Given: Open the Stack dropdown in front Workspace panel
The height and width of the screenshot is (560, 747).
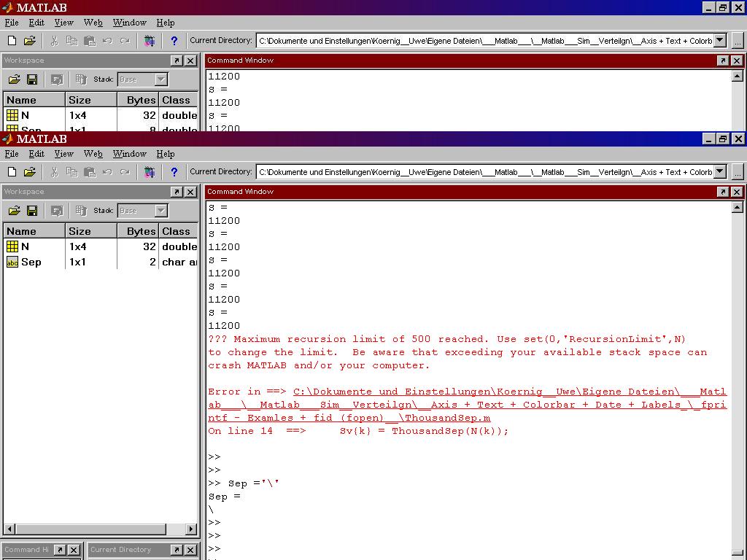Looking at the screenshot, I should coord(161,211).
